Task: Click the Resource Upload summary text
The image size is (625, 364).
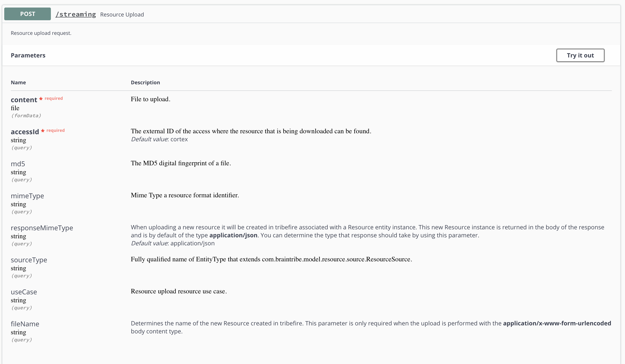Action: 122,15
